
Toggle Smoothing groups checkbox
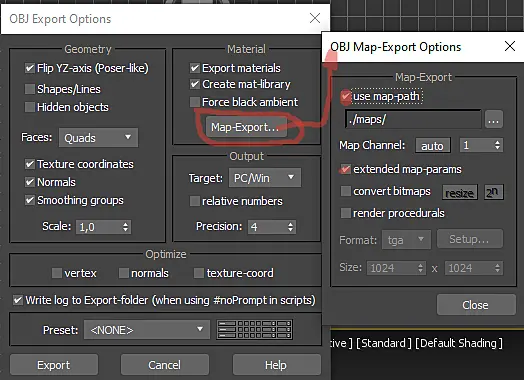[30, 200]
